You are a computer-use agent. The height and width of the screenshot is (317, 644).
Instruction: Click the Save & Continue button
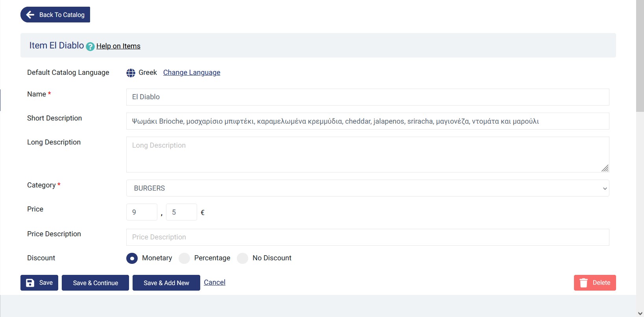[95, 283]
